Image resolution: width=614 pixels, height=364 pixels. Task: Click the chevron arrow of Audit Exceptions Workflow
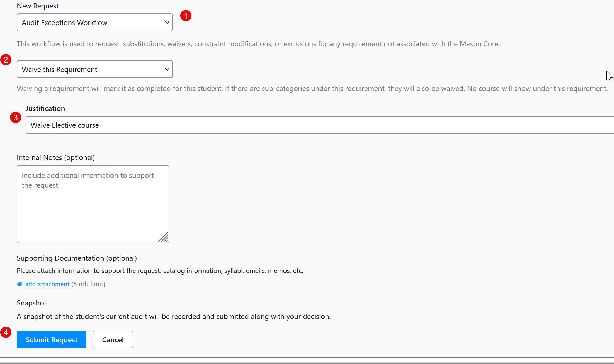(x=167, y=22)
